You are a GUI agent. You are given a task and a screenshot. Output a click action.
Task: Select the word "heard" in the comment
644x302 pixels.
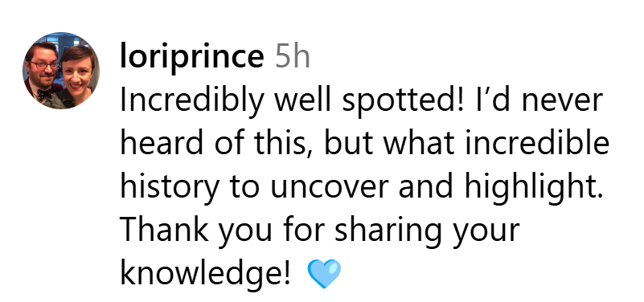162,144
